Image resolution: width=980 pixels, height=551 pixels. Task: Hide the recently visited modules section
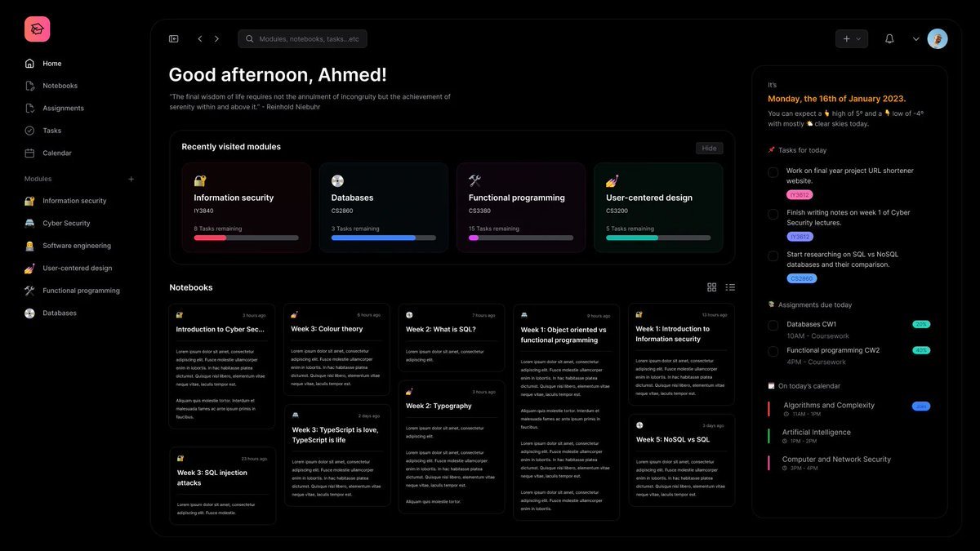[x=709, y=148]
